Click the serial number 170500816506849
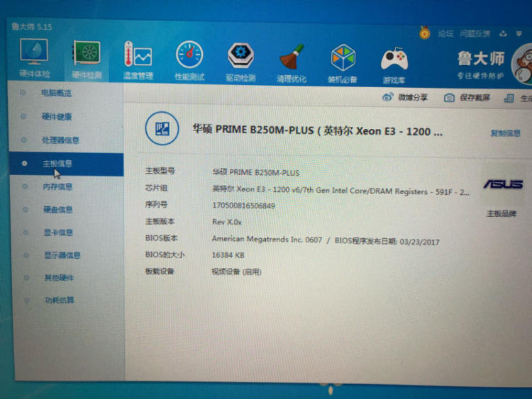The image size is (532, 399). (243, 206)
